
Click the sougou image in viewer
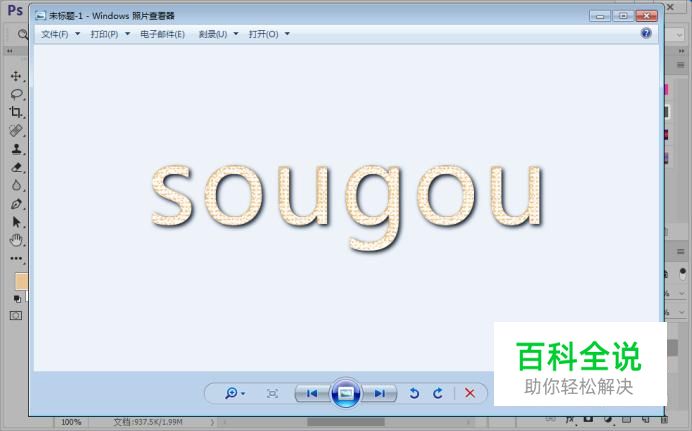(346, 207)
